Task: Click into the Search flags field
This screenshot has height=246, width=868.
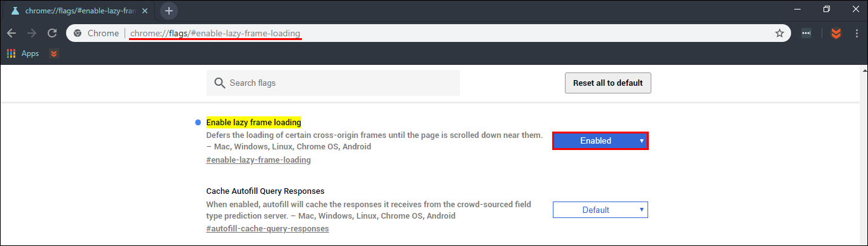Action: coord(333,83)
